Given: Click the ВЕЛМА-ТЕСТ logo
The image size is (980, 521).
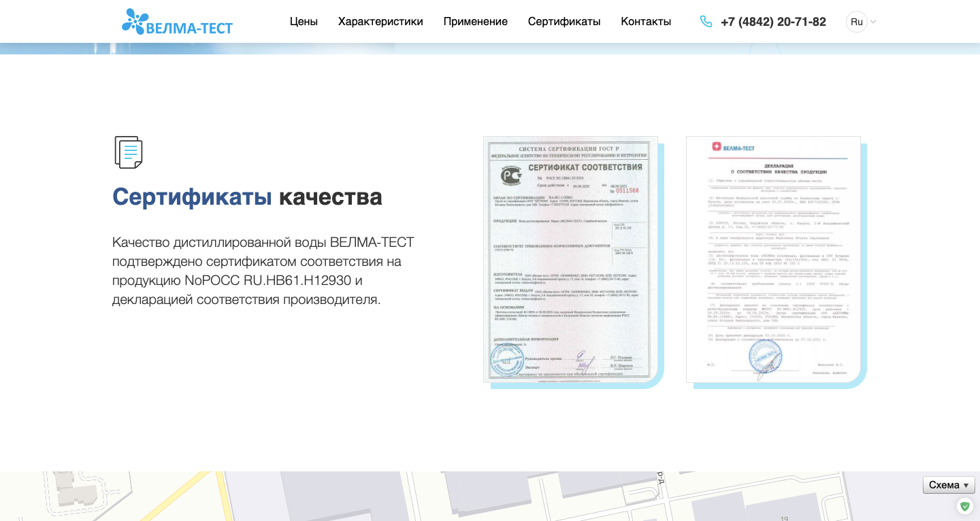Looking at the screenshot, I should click(177, 22).
